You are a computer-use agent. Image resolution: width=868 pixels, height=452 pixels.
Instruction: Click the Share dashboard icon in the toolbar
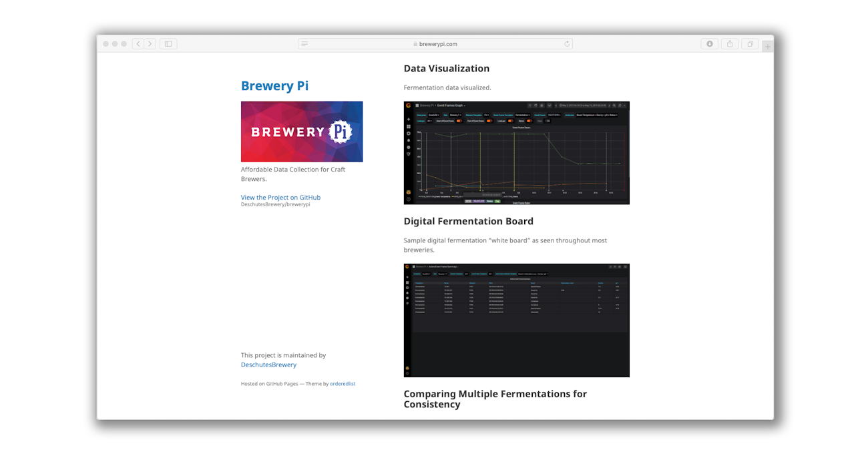pos(535,105)
